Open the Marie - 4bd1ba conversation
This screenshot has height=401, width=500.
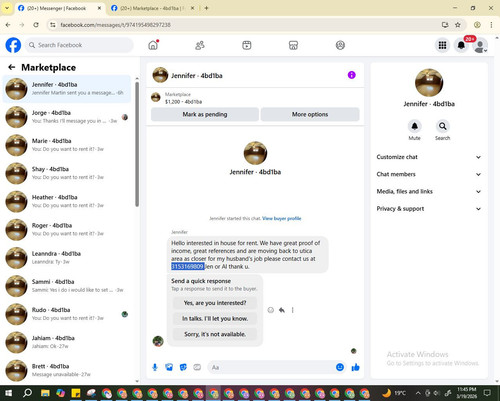[67, 145]
